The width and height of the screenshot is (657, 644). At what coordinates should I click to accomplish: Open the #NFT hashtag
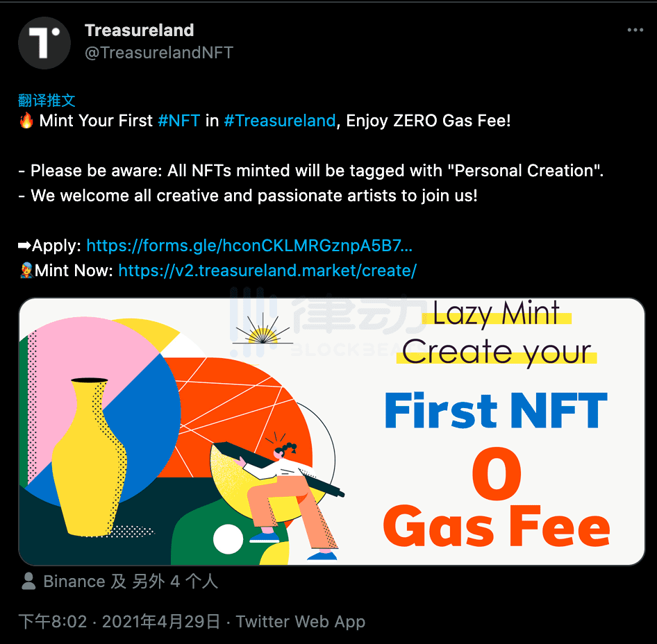coord(178,120)
